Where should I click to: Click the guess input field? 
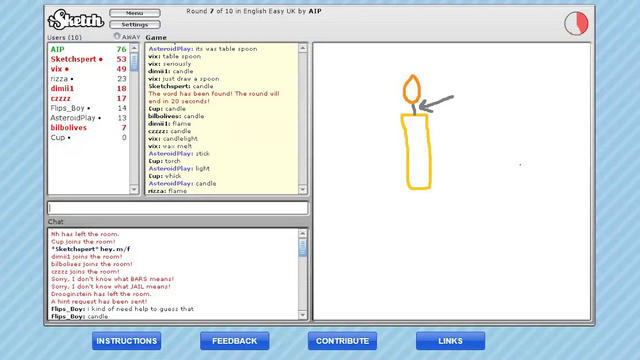[178, 208]
